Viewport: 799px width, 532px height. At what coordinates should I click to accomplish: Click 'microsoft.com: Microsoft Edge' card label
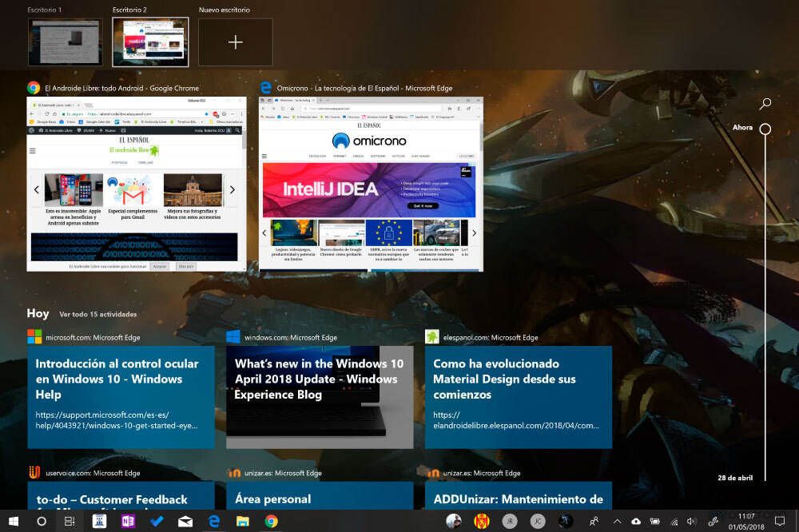click(x=93, y=337)
